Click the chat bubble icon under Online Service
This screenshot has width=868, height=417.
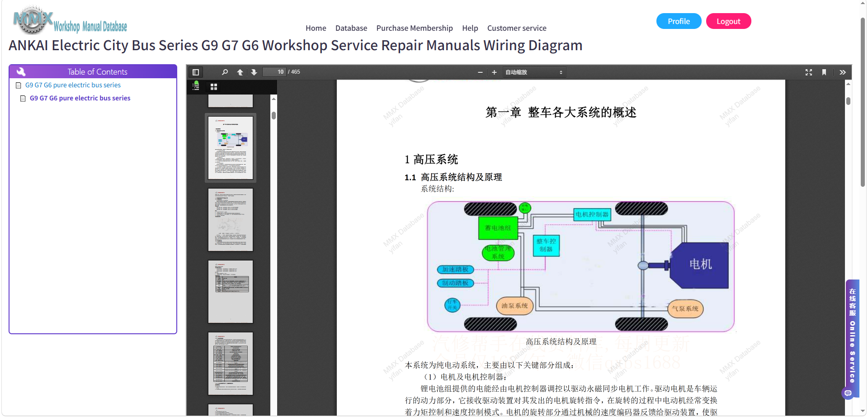point(848,393)
